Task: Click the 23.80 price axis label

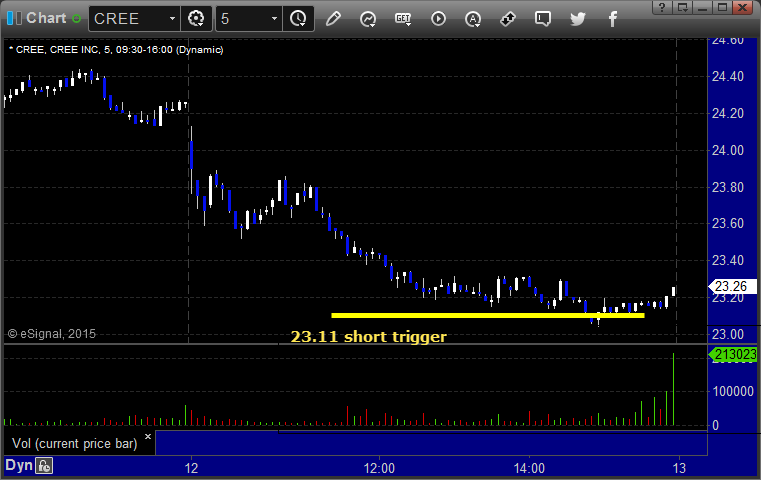Action: (x=728, y=187)
